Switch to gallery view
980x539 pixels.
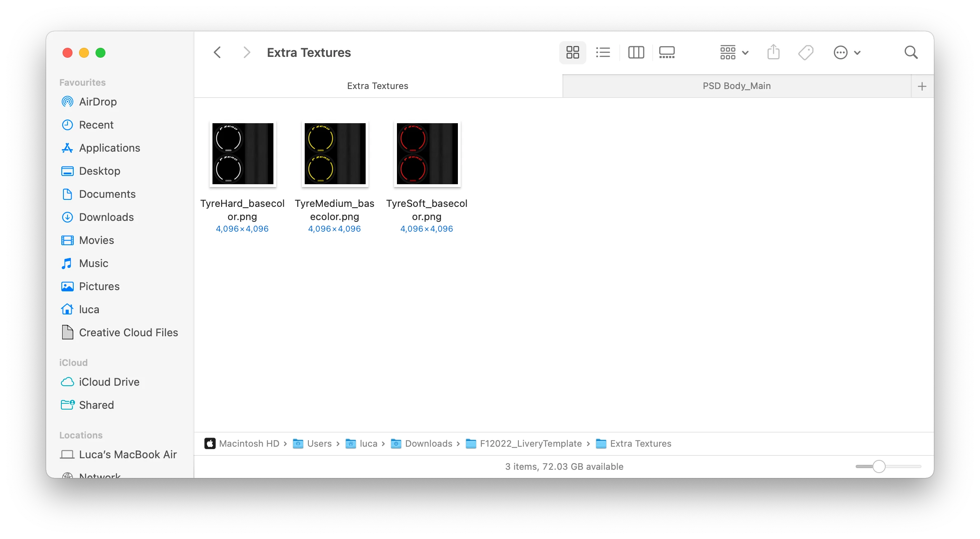point(667,52)
